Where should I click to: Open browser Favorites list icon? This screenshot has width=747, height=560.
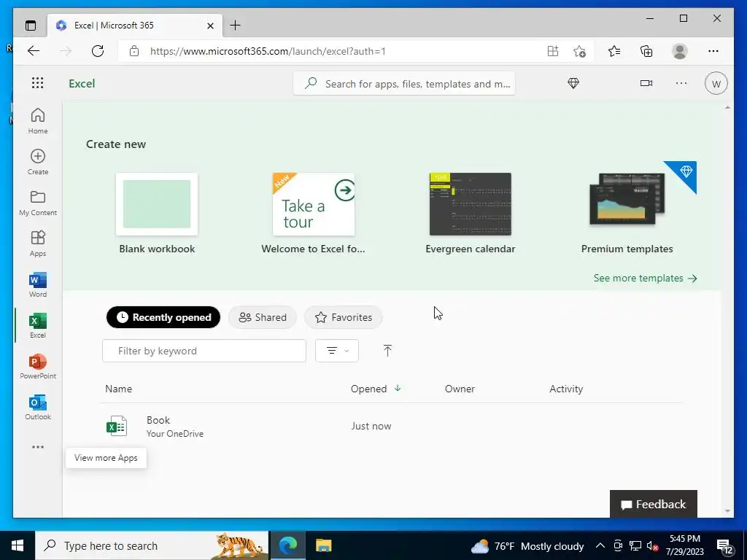614,51
